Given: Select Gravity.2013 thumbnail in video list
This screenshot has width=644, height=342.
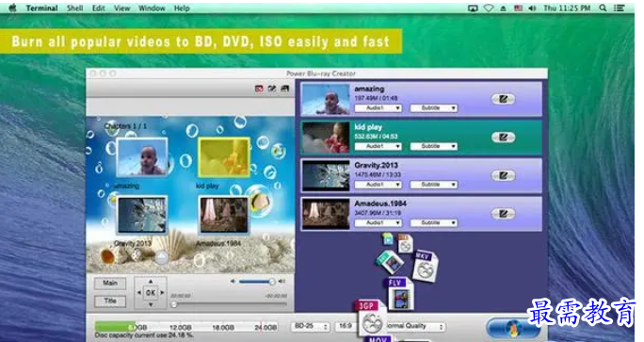Looking at the screenshot, I should coord(326,176).
